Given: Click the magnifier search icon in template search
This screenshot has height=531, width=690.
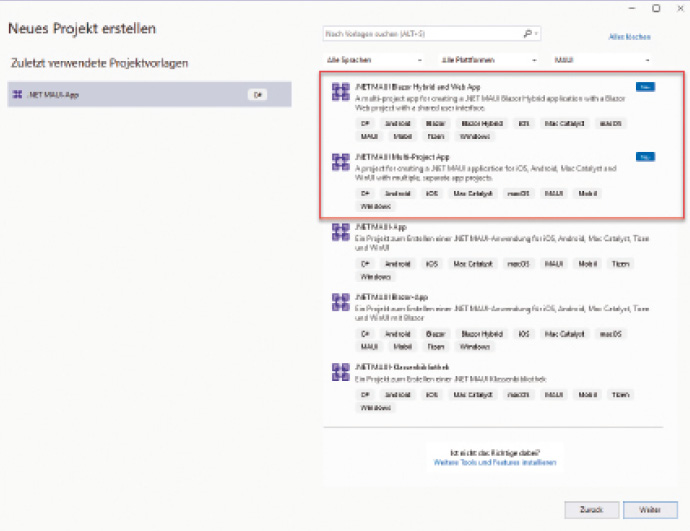Looking at the screenshot, I should coord(527,33).
